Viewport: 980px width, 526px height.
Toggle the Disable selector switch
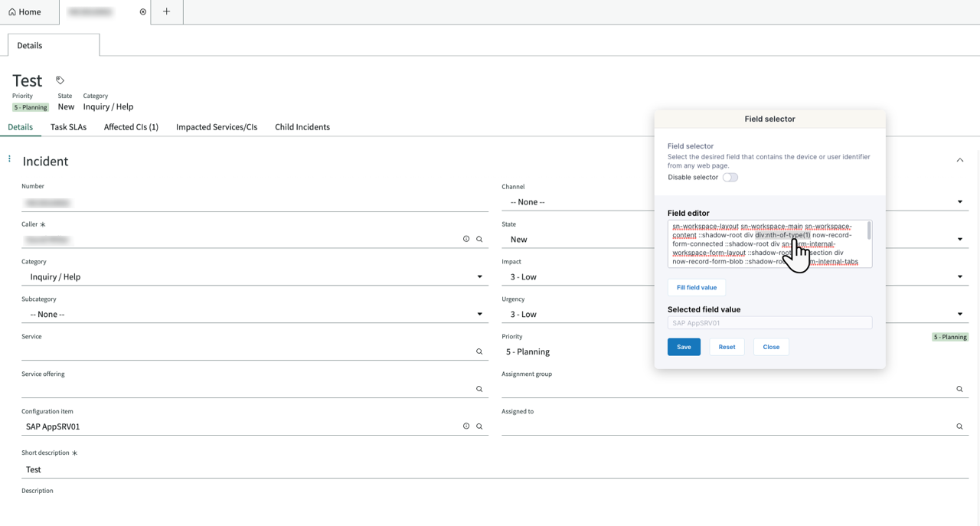[730, 178]
